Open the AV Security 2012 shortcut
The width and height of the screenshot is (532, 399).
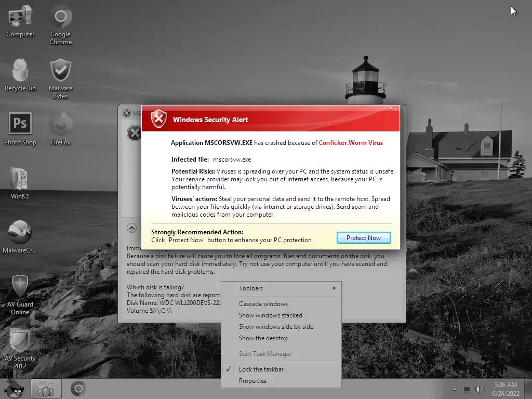tap(20, 349)
